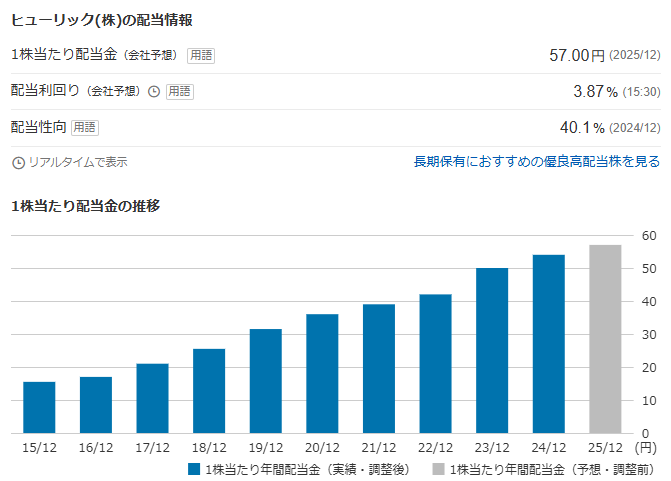Open 用語 glossary next to 1株当たり配当金
Screen dimensions: 671x481
pos(201,55)
